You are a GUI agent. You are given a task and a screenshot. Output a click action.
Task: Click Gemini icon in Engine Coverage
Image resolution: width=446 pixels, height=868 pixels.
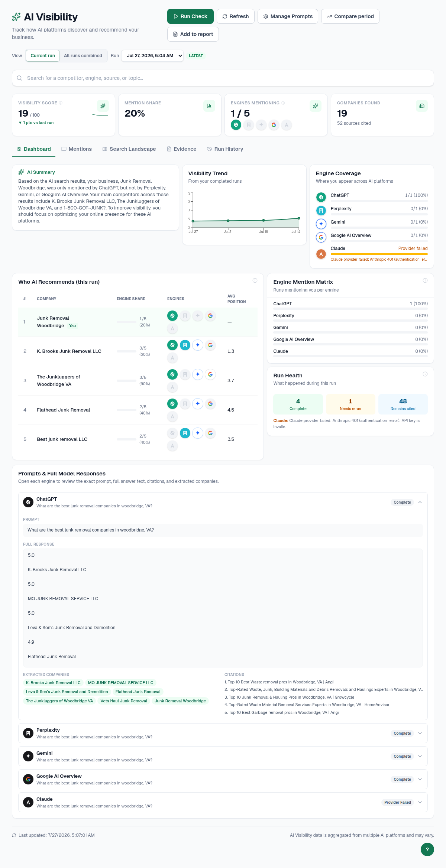[x=321, y=224]
